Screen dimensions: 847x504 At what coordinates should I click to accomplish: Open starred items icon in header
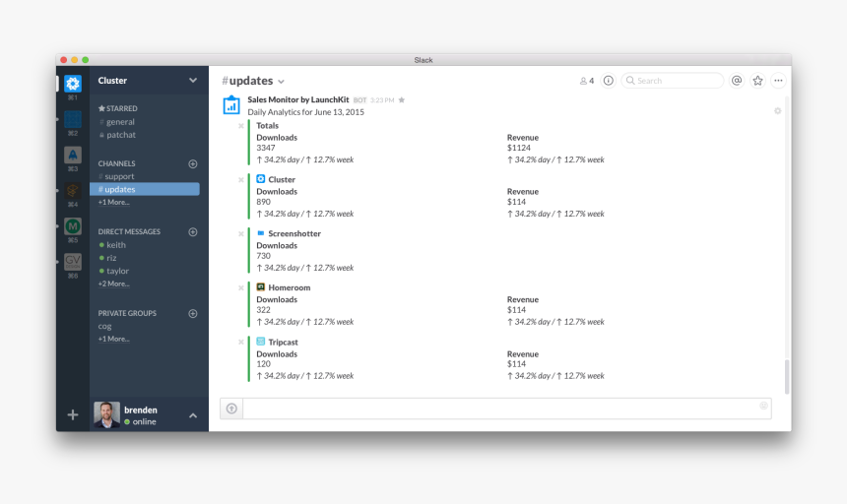tap(758, 81)
